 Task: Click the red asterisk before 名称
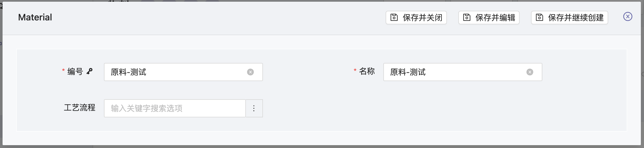[355, 70]
